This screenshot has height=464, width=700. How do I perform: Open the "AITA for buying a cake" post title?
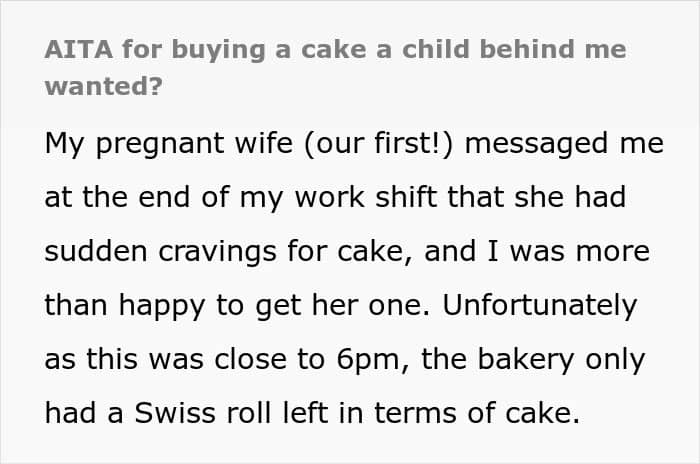pyautogui.click(x=335, y=67)
